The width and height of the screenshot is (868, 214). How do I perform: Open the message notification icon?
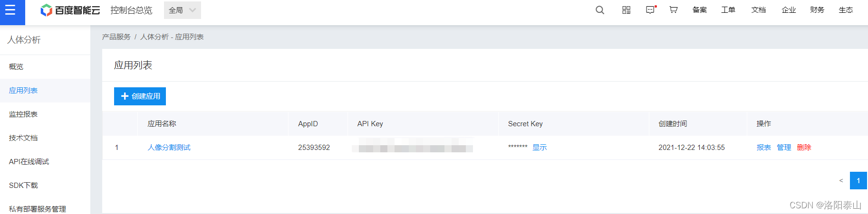click(x=650, y=10)
